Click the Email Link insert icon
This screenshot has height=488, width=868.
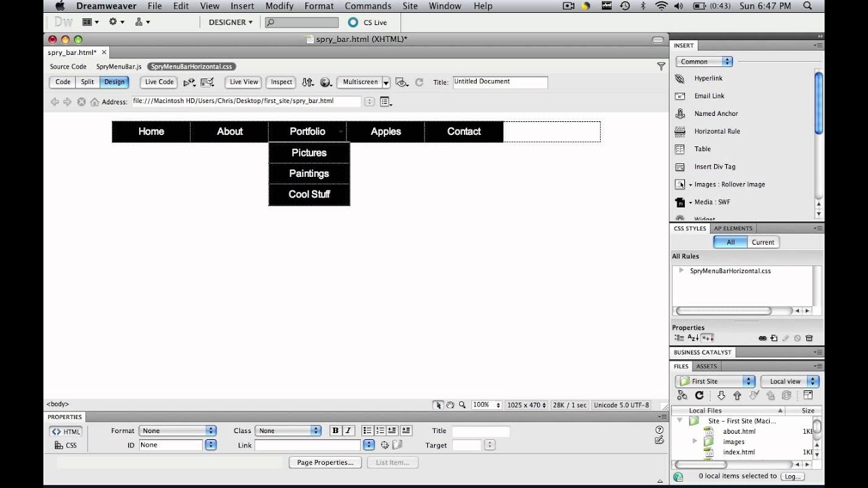[x=680, y=96]
